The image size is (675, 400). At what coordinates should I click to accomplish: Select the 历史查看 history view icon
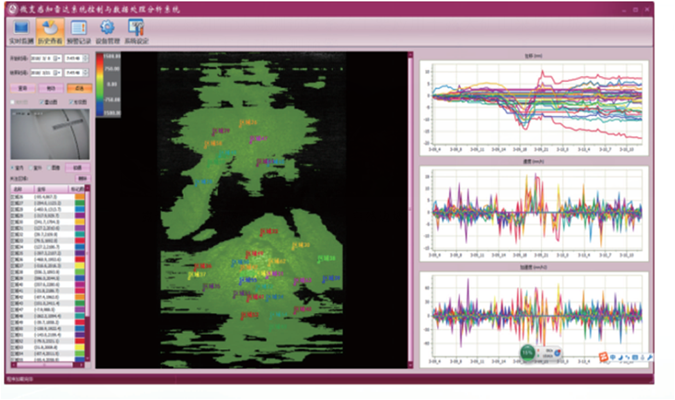pos(48,31)
